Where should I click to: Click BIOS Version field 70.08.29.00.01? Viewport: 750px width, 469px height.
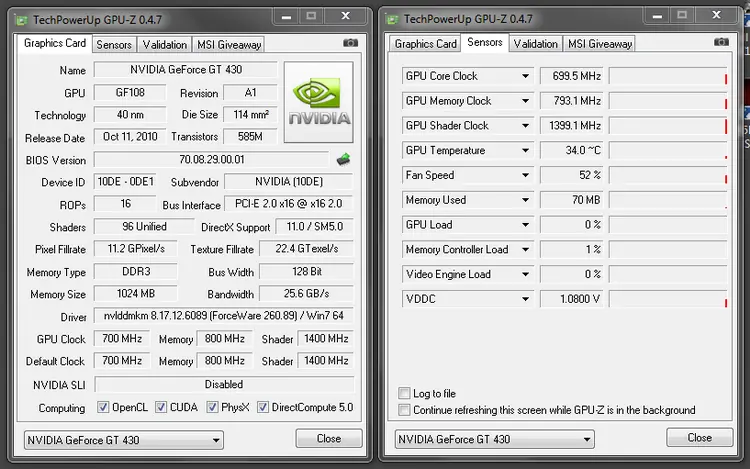(x=211, y=159)
